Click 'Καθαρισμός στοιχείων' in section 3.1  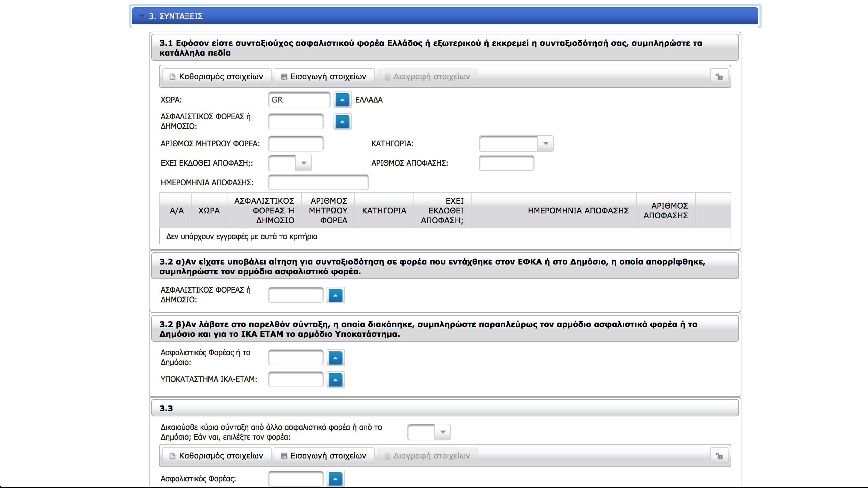[x=216, y=76]
